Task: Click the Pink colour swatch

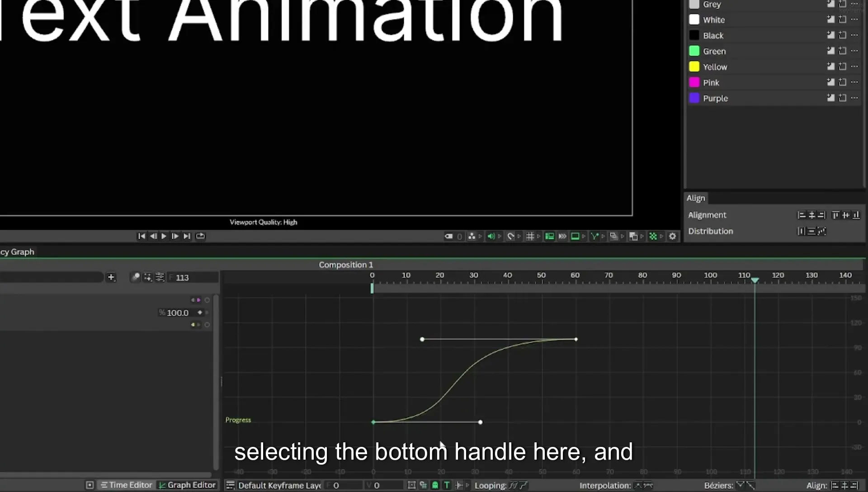Action: pos(694,82)
